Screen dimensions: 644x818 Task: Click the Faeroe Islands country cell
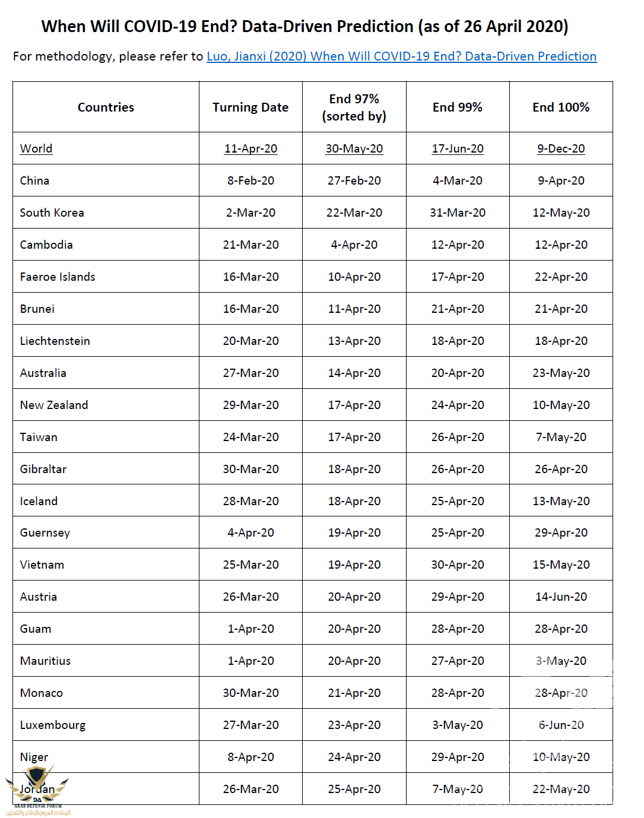pos(58,277)
